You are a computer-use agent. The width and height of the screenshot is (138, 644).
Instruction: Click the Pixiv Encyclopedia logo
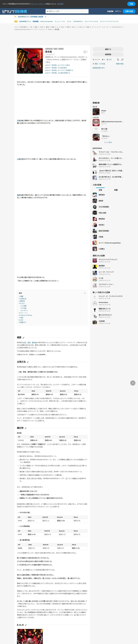[x=15, y=11]
